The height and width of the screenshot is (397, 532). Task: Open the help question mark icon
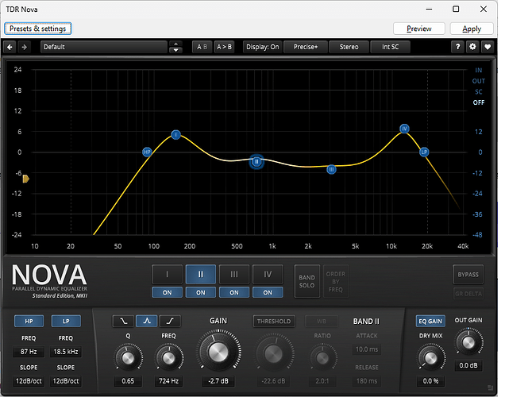pos(457,47)
